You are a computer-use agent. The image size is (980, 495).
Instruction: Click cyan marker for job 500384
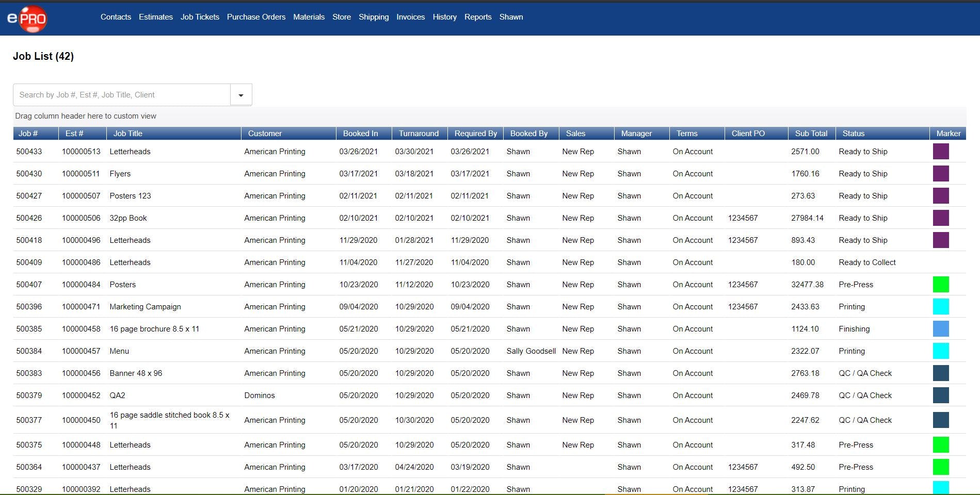(941, 351)
